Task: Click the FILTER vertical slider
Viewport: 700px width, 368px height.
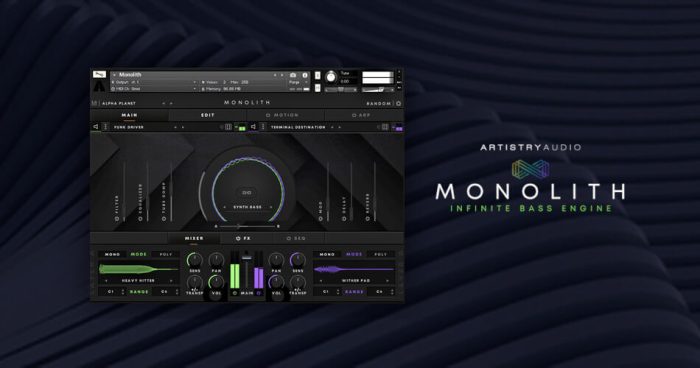Action: point(124,192)
